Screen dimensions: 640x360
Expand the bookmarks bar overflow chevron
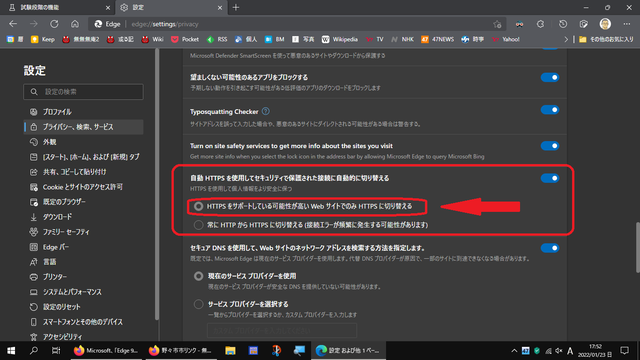click(566, 39)
